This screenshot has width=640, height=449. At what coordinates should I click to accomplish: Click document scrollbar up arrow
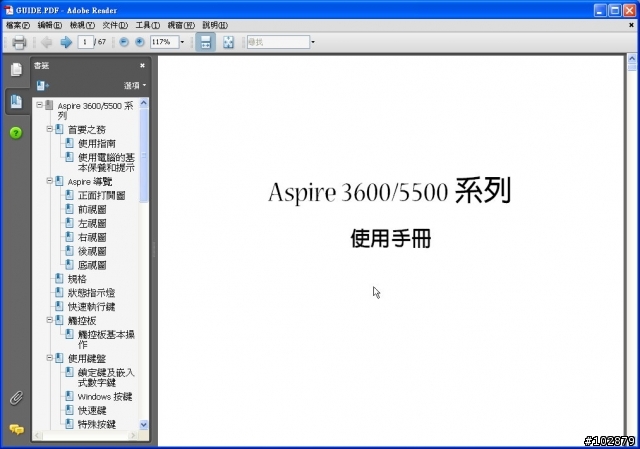pos(632,58)
